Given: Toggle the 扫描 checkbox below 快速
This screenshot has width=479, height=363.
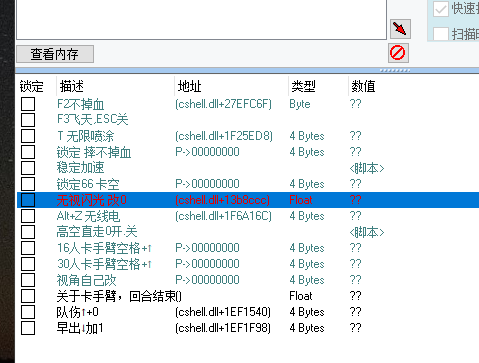Looking at the screenshot, I should 441,34.
